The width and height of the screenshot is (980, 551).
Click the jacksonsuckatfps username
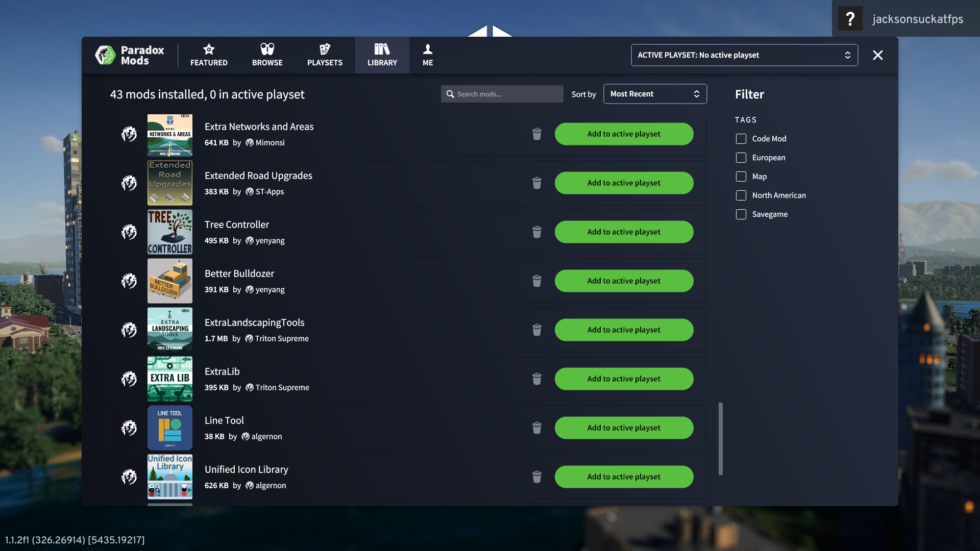[x=918, y=19]
